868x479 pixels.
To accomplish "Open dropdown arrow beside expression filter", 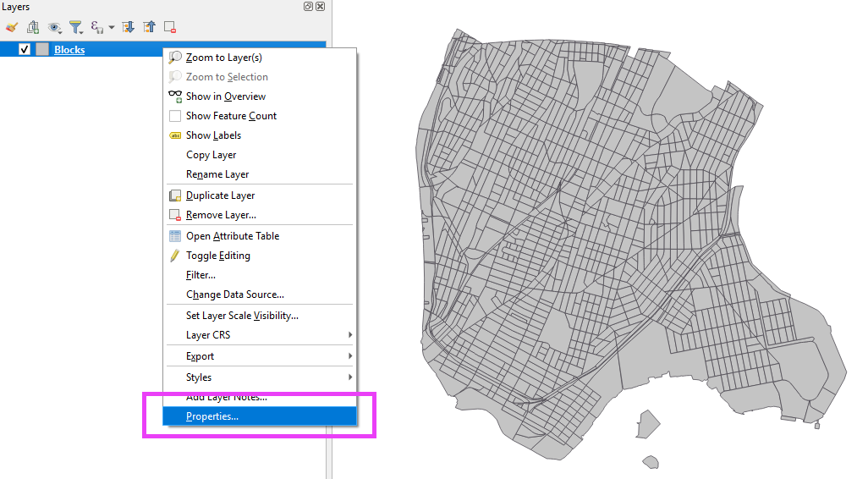I will pyautogui.click(x=112, y=27).
